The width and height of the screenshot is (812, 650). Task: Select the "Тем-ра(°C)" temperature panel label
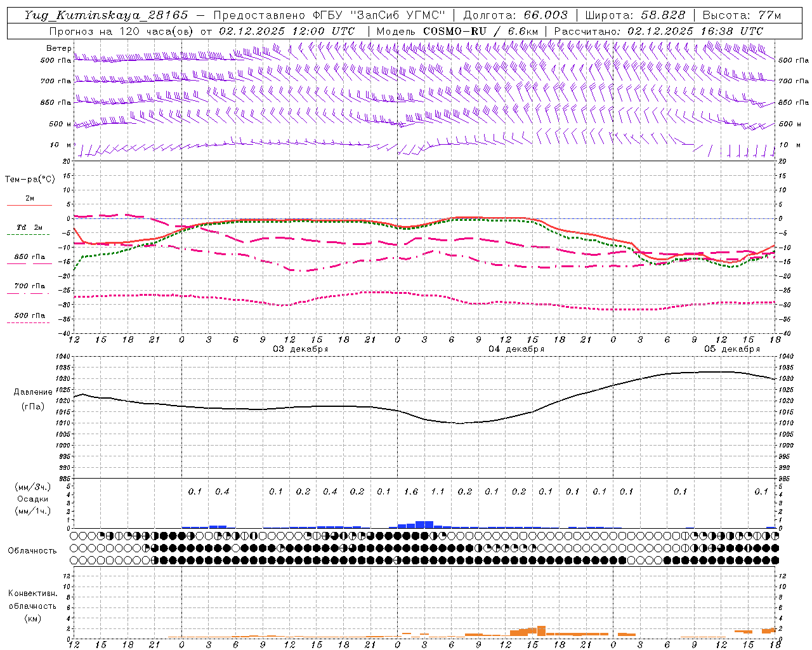point(30,180)
